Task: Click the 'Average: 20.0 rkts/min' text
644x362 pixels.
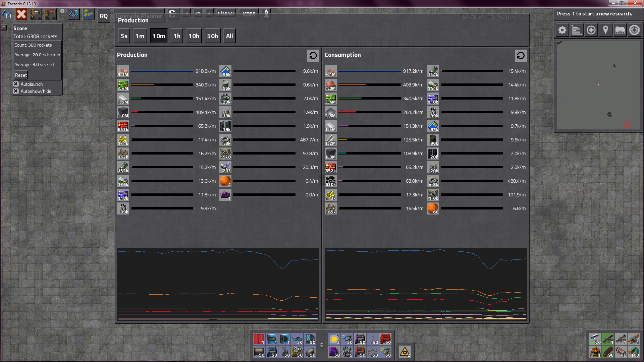Action: point(37,55)
